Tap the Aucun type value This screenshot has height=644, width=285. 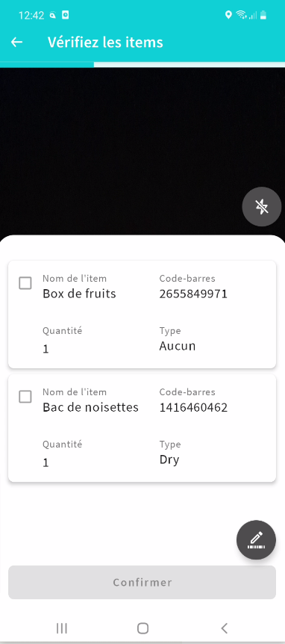[178, 346]
